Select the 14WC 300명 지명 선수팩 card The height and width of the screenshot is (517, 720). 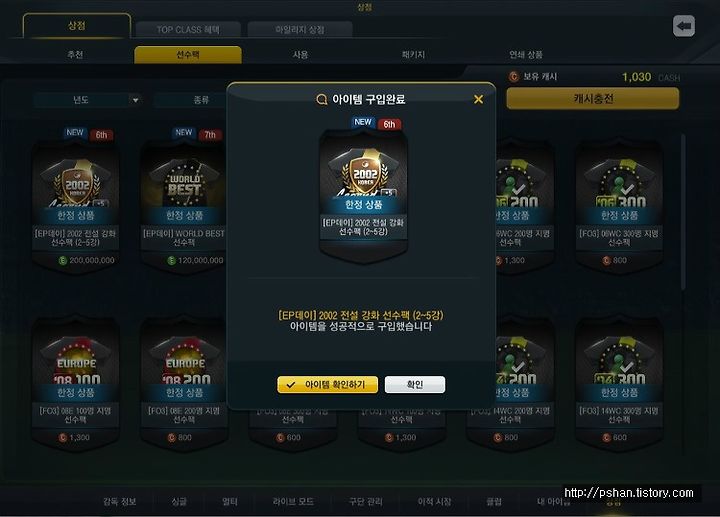(x=619, y=383)
